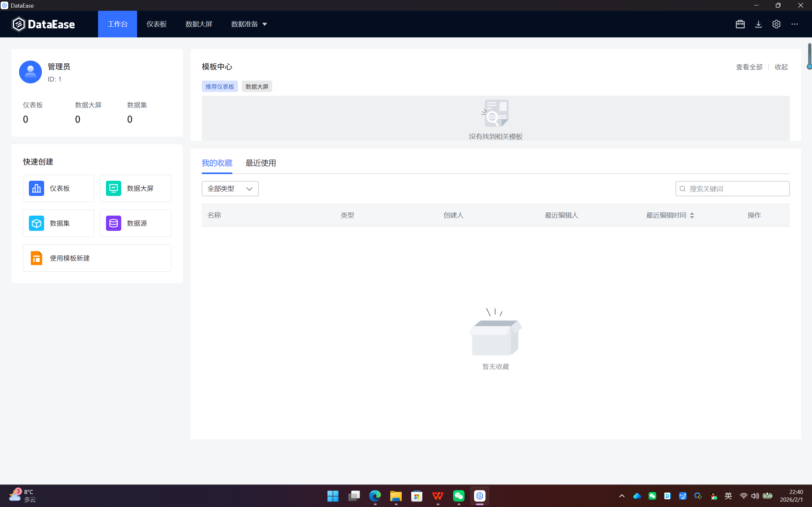This screenshot has width=812, height=507.
Task: Click the 数据集 quick create card
Action: [x=58, y=223]
